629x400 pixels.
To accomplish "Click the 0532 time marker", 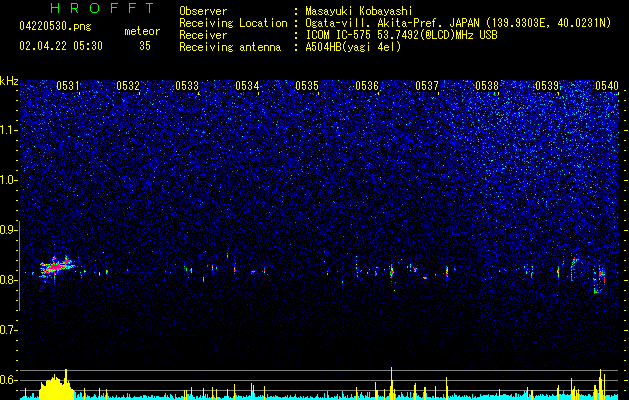I will pos(128,86).
